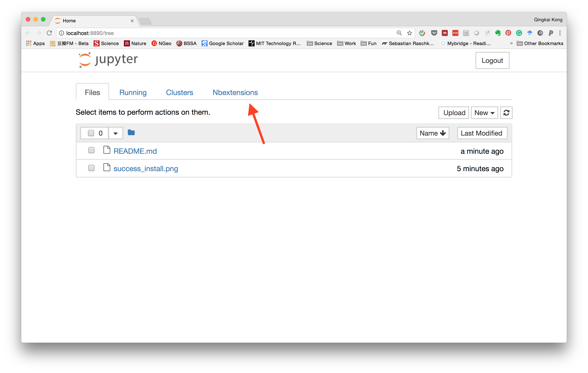Switch to the Running tab
The image size is (588, 373).
[x=133, y=93]
